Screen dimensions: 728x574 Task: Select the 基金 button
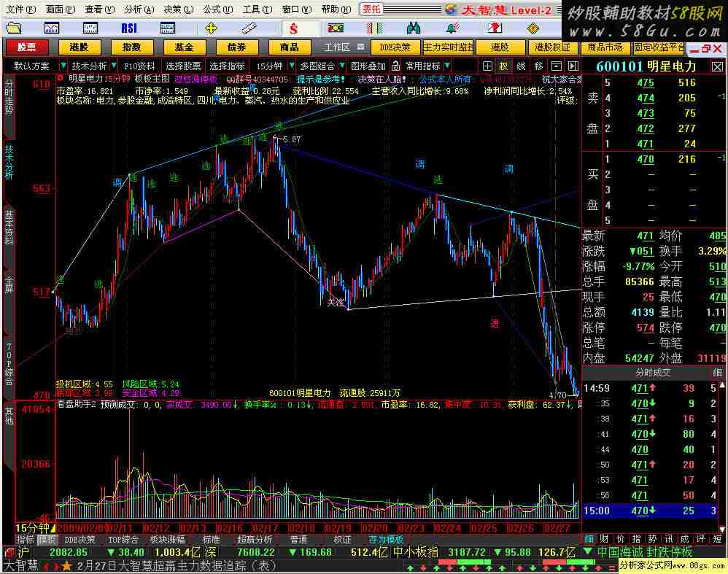click(x=184, y=47)
